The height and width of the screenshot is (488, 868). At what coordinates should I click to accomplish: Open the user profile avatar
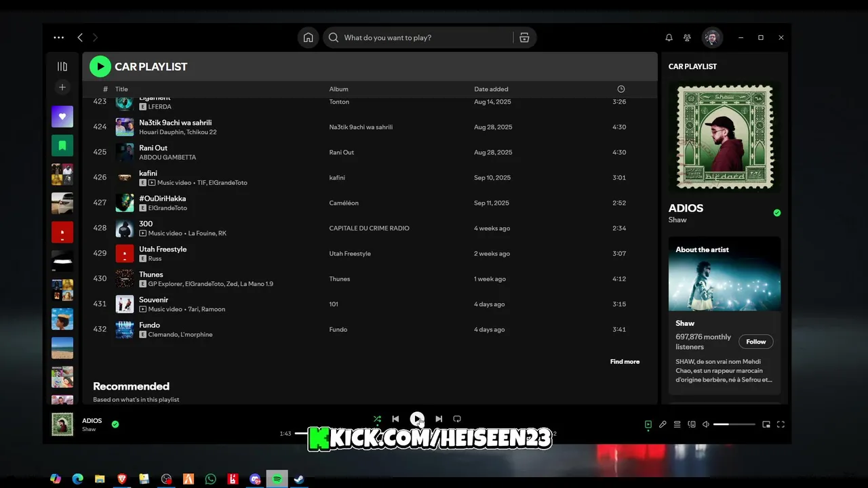pyautogui.click(x=711, y=38)
